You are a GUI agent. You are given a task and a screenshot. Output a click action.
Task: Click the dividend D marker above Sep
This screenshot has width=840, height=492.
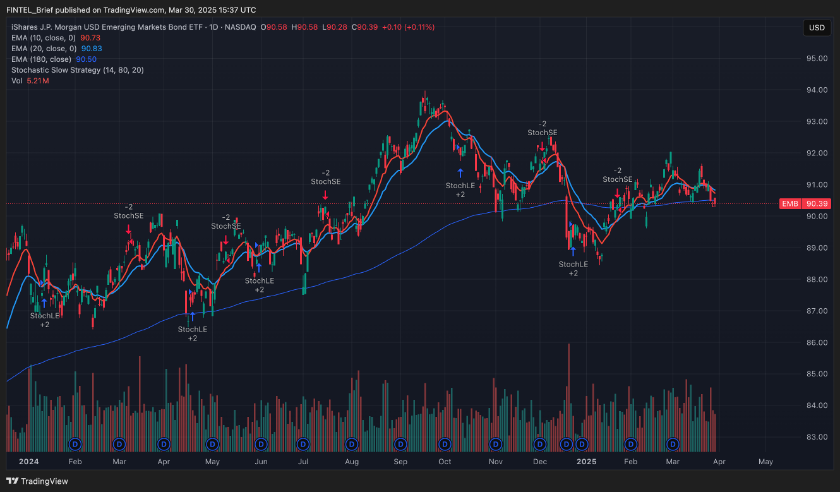(x=400, y=444)
